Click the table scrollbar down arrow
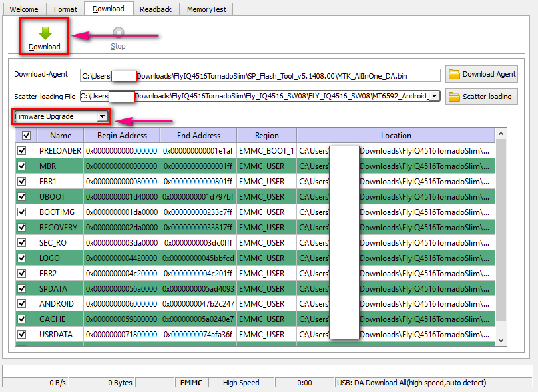This screenshot has width=538, height=392. click(501, 340)
